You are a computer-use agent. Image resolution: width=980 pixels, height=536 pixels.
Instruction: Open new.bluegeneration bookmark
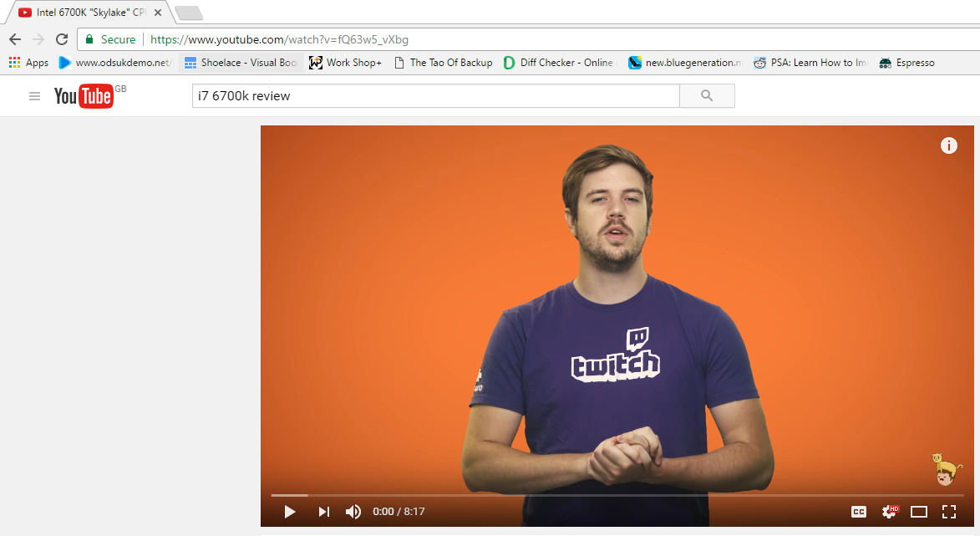pos(685,63)
